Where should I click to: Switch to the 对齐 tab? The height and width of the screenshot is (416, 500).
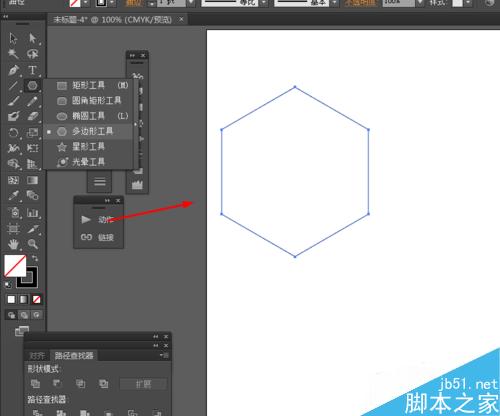coord(37,356)
